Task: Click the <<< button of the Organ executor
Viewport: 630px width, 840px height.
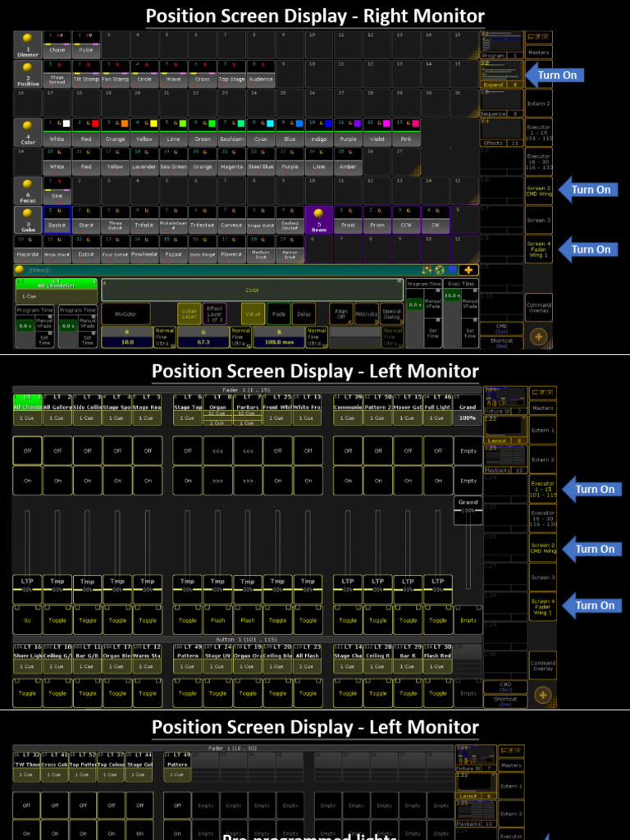Action: (x=217, y=450)
